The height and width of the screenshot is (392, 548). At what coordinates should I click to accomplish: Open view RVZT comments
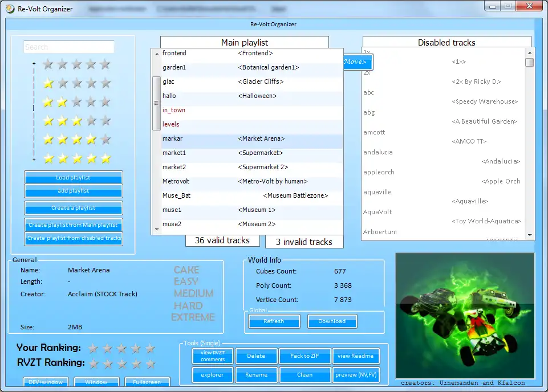[213, 356]
